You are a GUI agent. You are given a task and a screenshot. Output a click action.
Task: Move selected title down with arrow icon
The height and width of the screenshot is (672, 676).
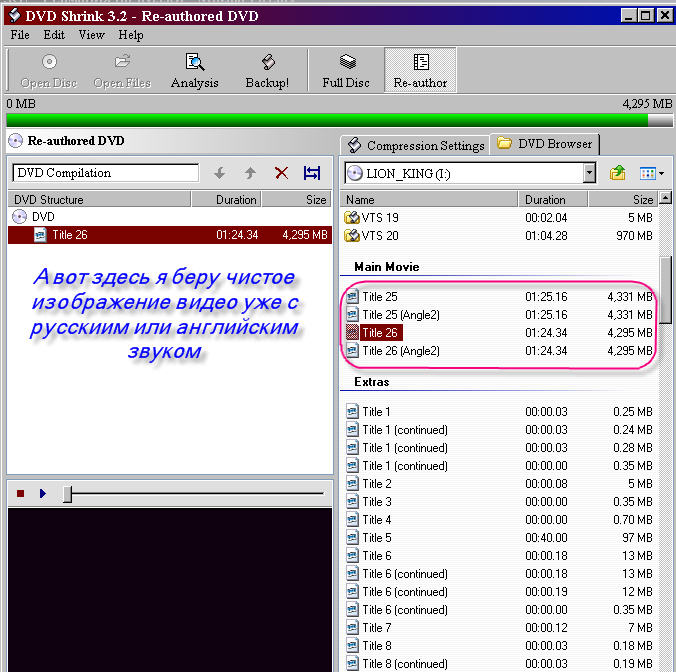220,173
